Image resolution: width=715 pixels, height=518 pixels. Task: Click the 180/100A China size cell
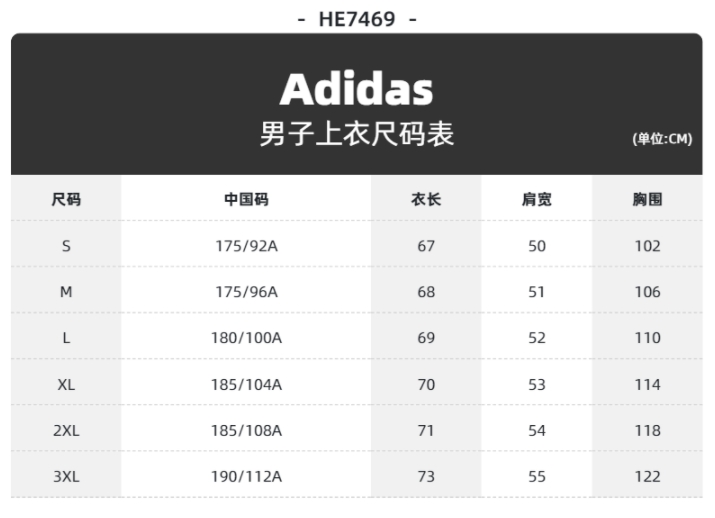pos(246,338)
